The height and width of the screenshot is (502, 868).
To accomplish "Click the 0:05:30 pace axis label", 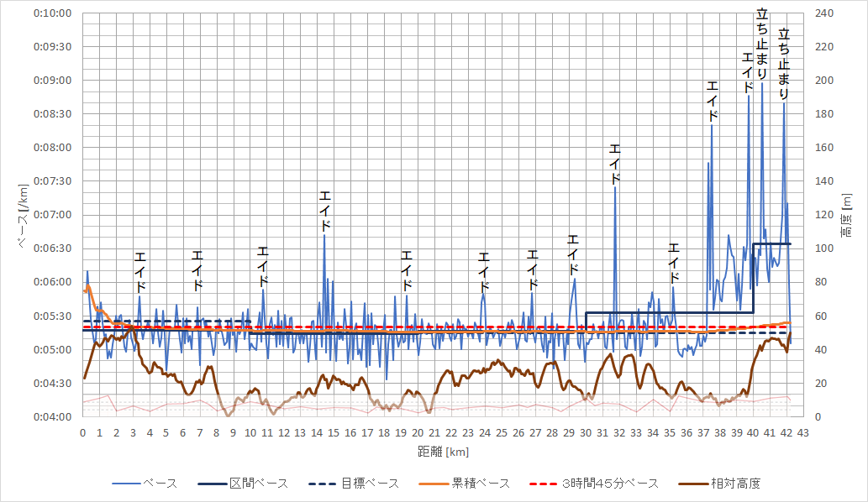I will [x=53, y=316].
